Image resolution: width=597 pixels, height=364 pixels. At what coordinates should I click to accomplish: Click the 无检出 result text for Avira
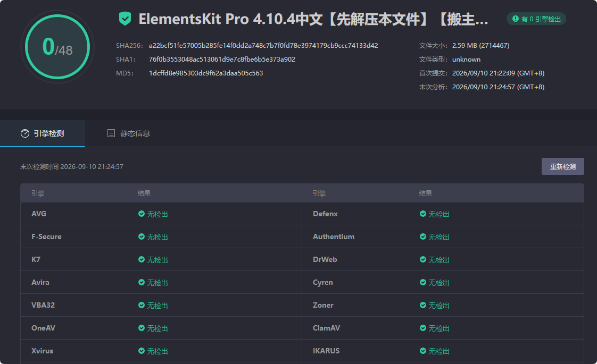(x=157, y=283)
